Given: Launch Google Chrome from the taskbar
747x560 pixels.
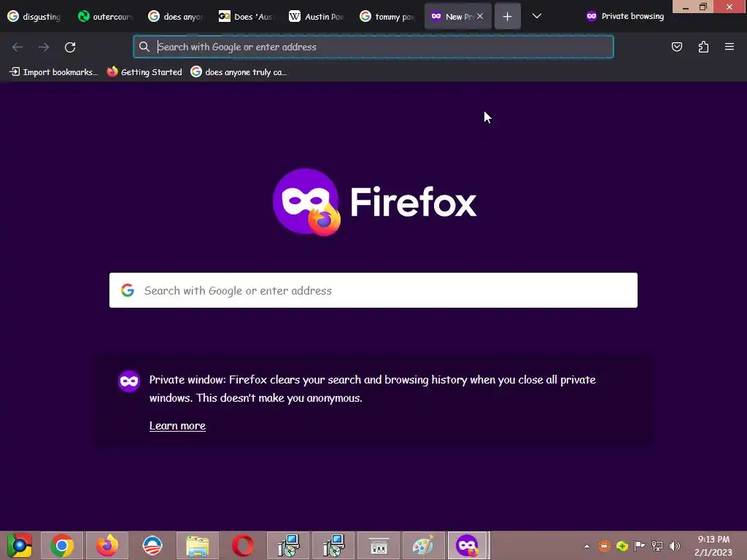Looking at the screenshot, I should (62, 545).
